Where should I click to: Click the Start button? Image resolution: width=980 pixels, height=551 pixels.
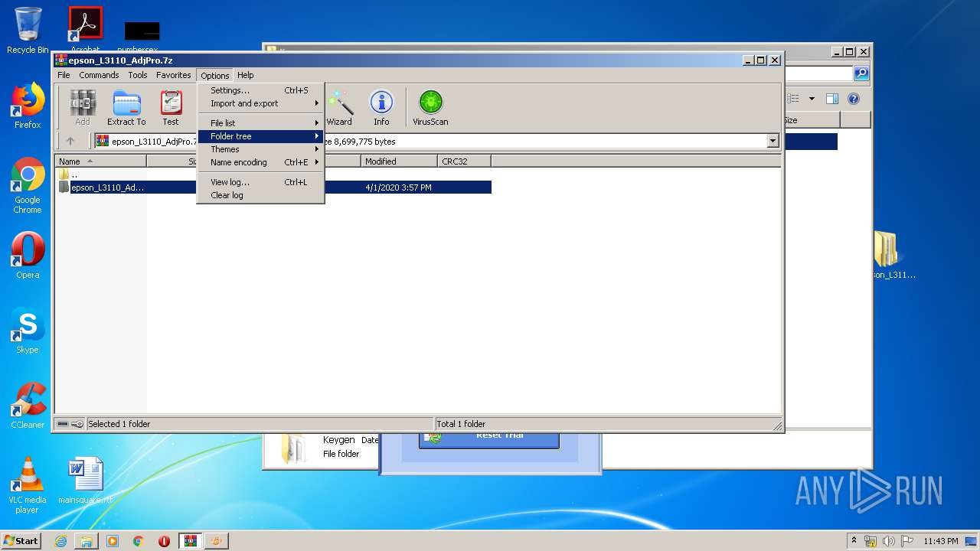[x=21, y=541]
